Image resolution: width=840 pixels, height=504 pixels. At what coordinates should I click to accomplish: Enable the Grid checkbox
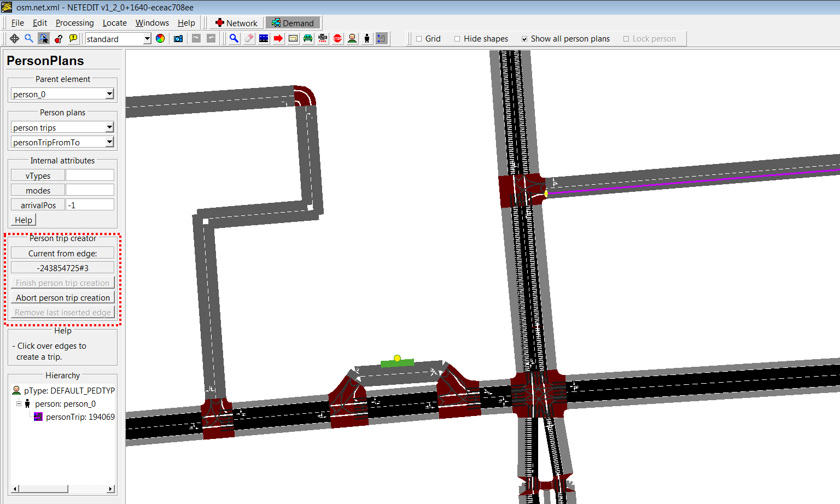coord(419,39)
